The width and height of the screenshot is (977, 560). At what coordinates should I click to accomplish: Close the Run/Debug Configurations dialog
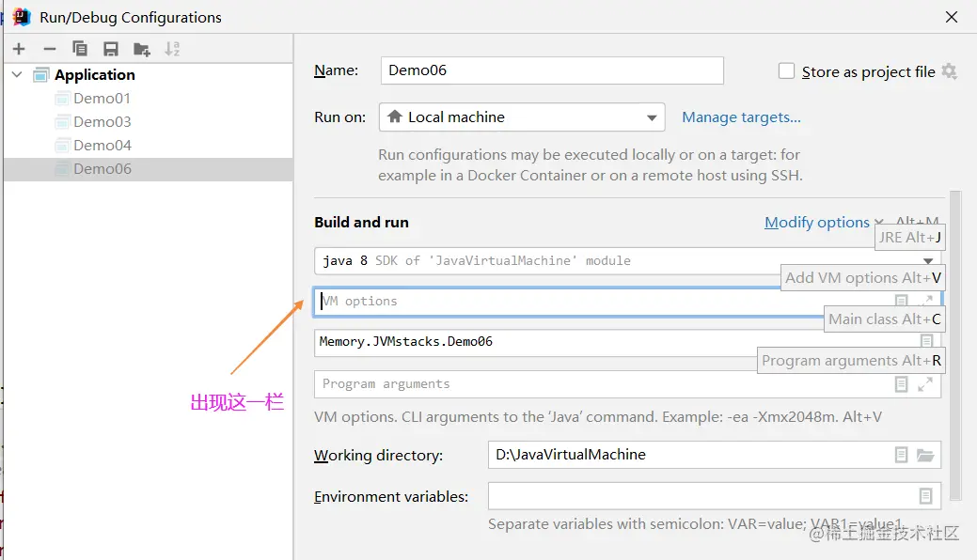coord(952,17)
